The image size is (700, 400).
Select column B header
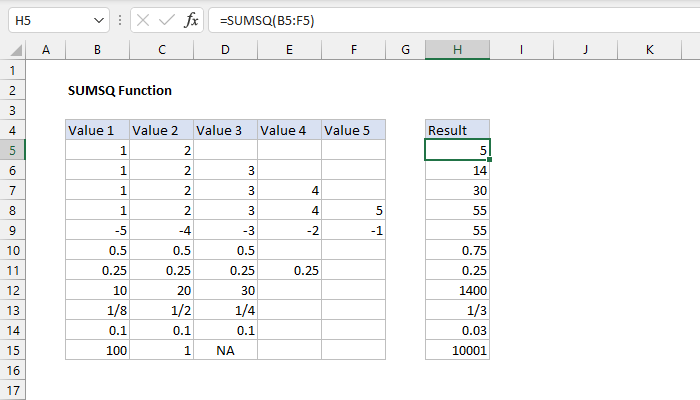pyautogui.click(x=97, y=50)
